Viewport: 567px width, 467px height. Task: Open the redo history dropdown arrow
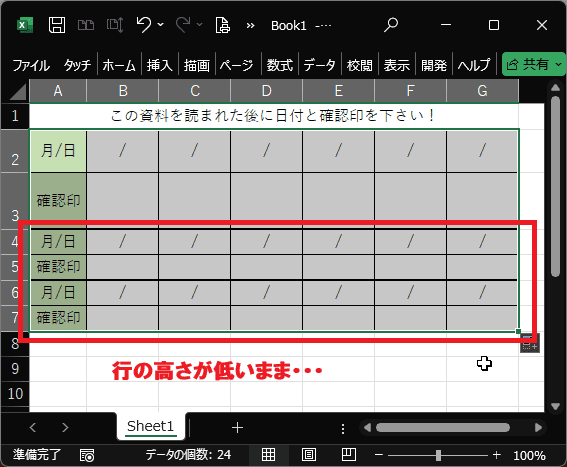coord(200,25)
